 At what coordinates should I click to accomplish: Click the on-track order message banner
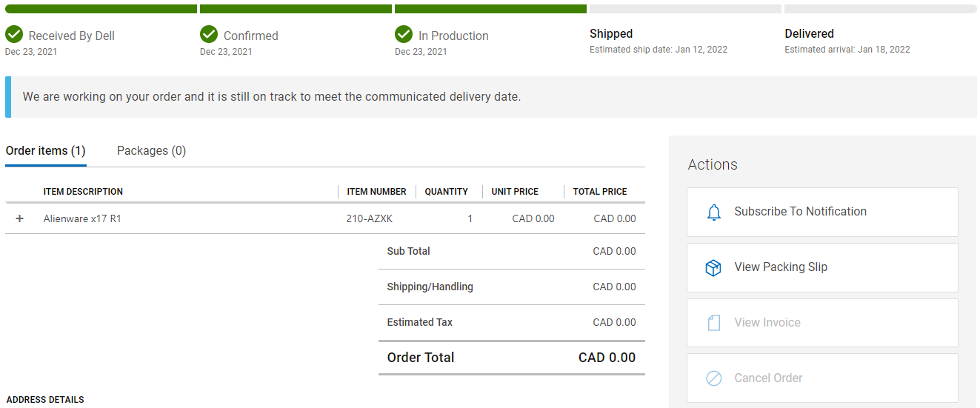pyautogui.click(x=491, y=97)
